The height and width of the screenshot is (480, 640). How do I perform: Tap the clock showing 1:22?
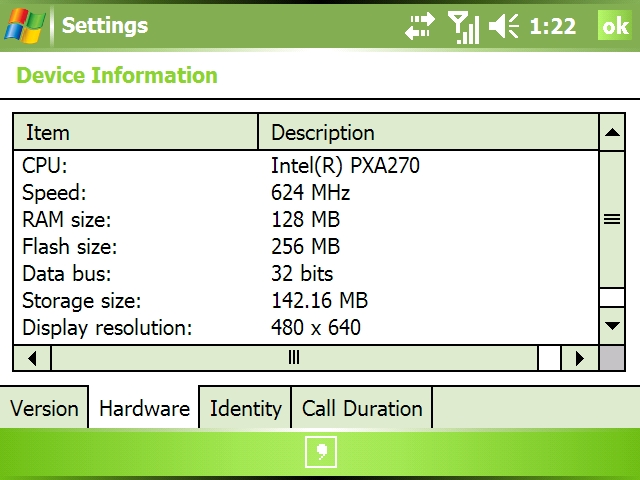click(553, 27)
